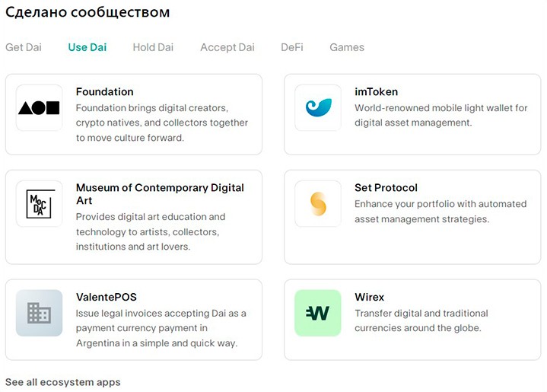This screenshot has width=547, height=392.
Task: Open the Wirex title link
Action: [x=370, y=297]
